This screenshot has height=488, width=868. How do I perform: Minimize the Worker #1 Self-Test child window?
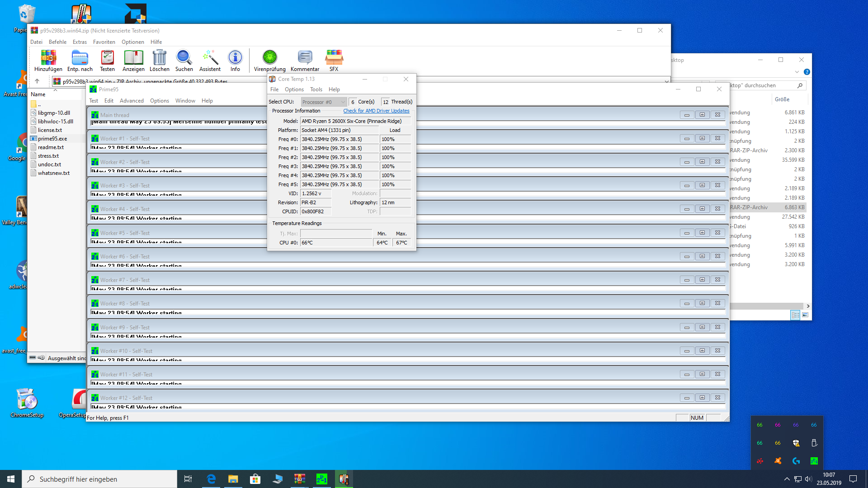coord(687,138)
